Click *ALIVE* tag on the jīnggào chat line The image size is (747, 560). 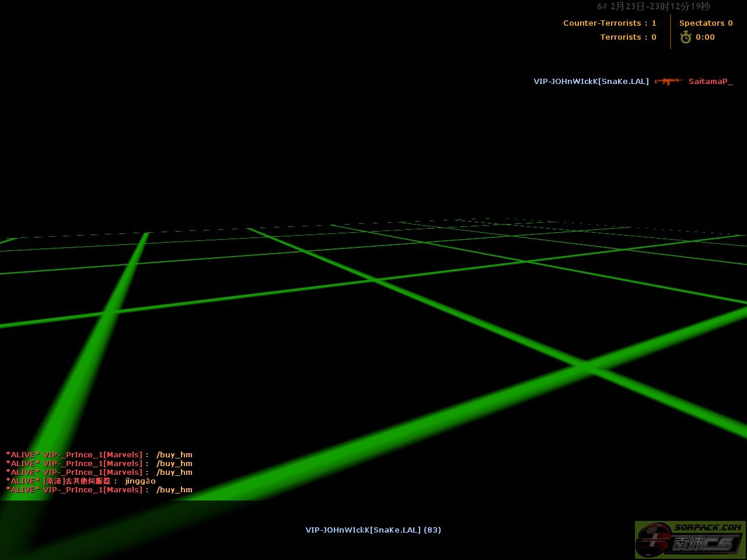click(x=23, y=481)
